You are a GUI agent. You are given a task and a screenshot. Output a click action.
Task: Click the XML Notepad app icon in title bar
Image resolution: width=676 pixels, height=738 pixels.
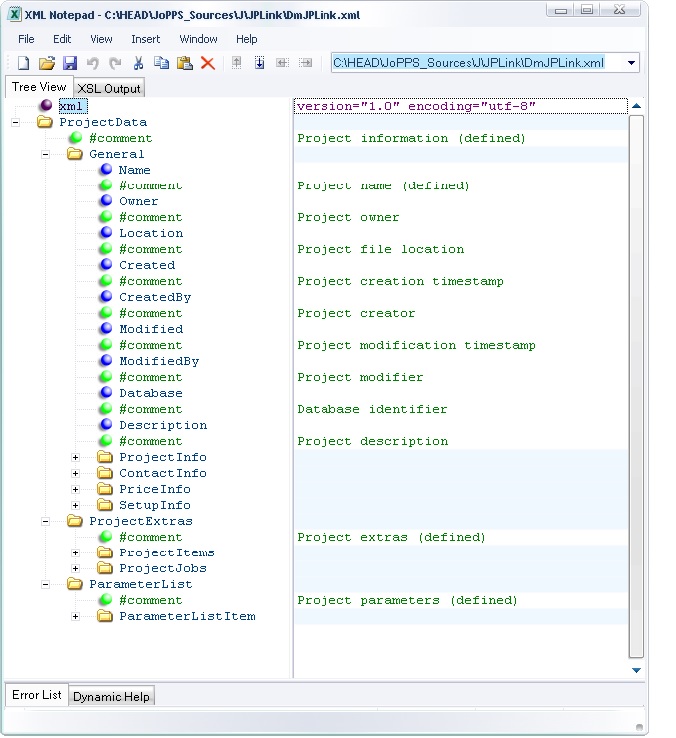click(15, 15)
